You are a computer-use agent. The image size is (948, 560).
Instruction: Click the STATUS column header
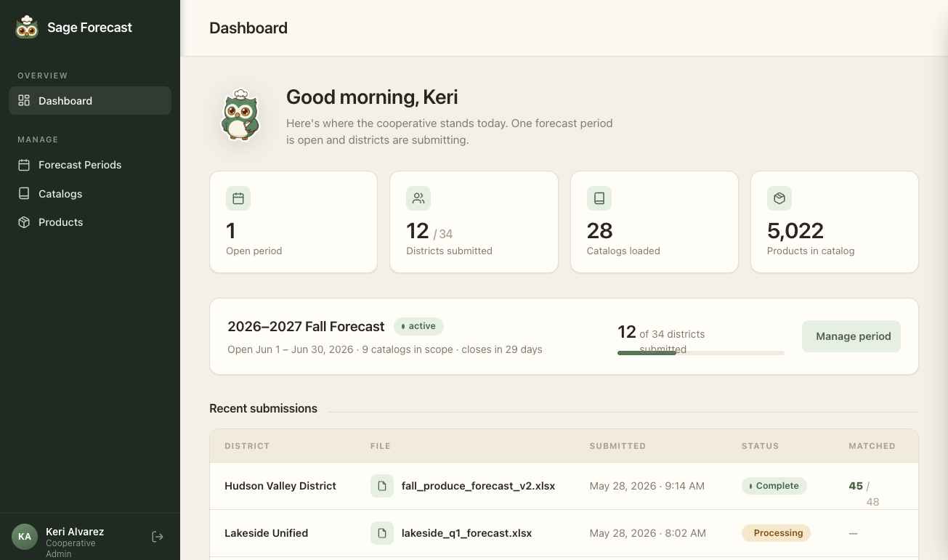[760, 446]
